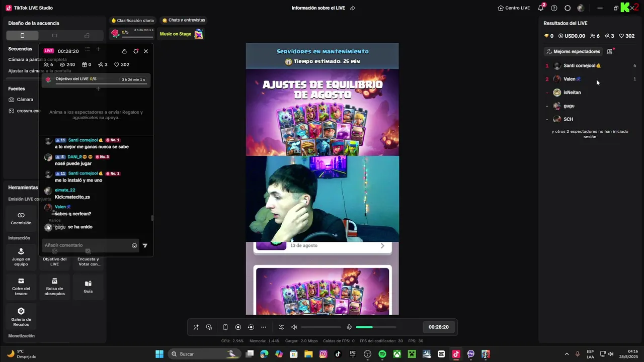
Task: Click the rose goal 0/5 widget at top
Action: click(132, 33)
